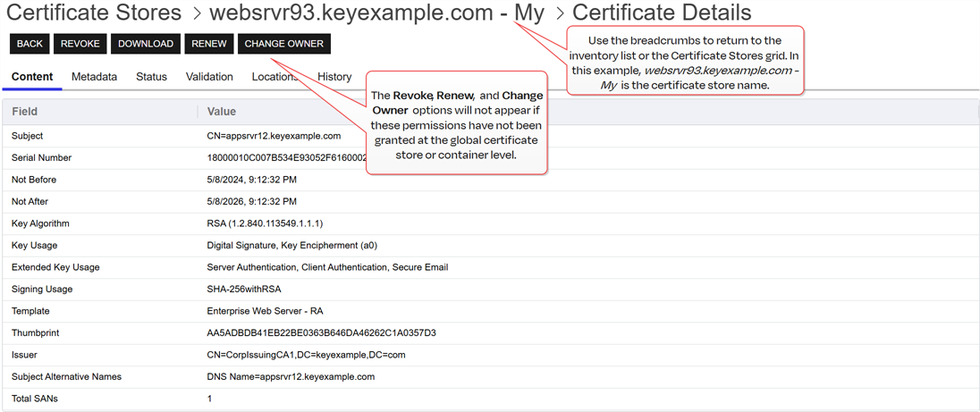980x412 pixels.
Task: View the History tab
Action: pos(334,77)
